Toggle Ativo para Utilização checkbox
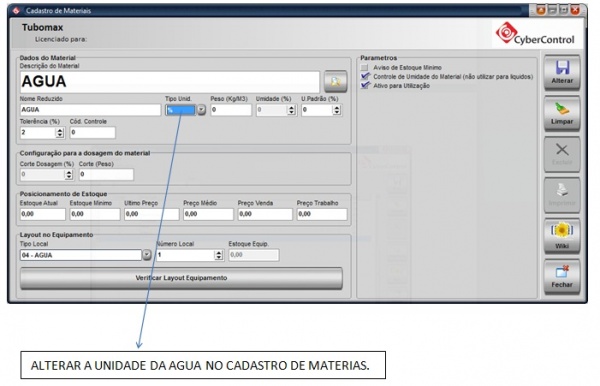The image size is (600, 386). tap(365, 86)
